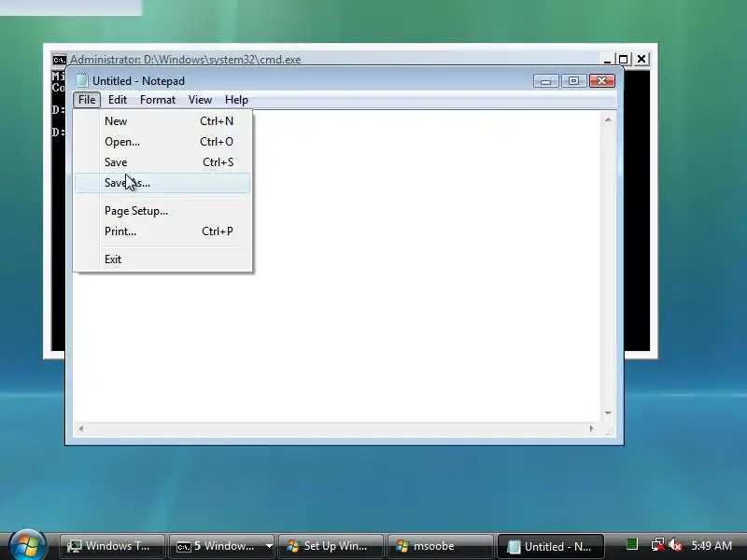Maximize the Notepad window
Screen dimensions: 747x560
pyautogui.click(x=573, y=81)
